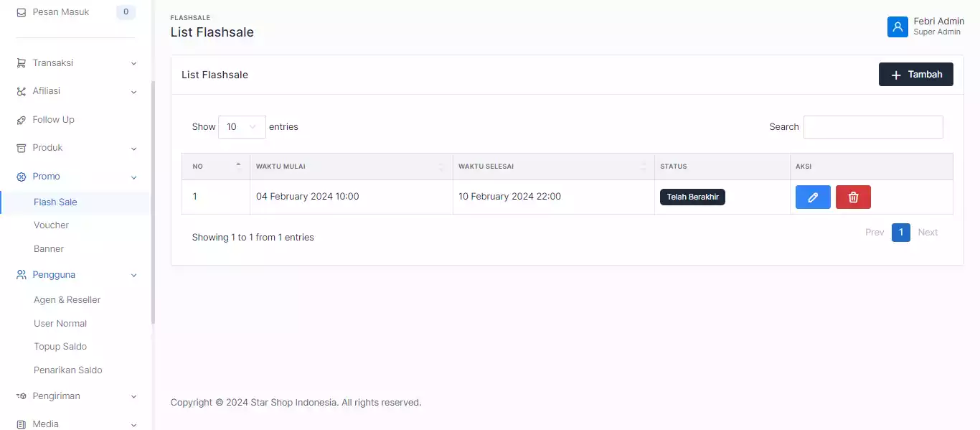980x430 pixels.
Task: Go to Agen & Reseller page
Action: (x=67, y=300)
